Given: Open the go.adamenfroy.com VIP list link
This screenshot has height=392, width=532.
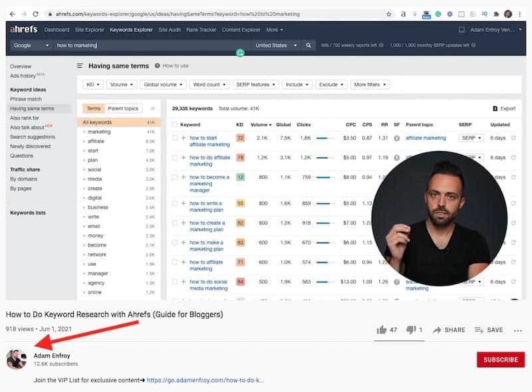Looking at the screenshot, I should point(205,380).
